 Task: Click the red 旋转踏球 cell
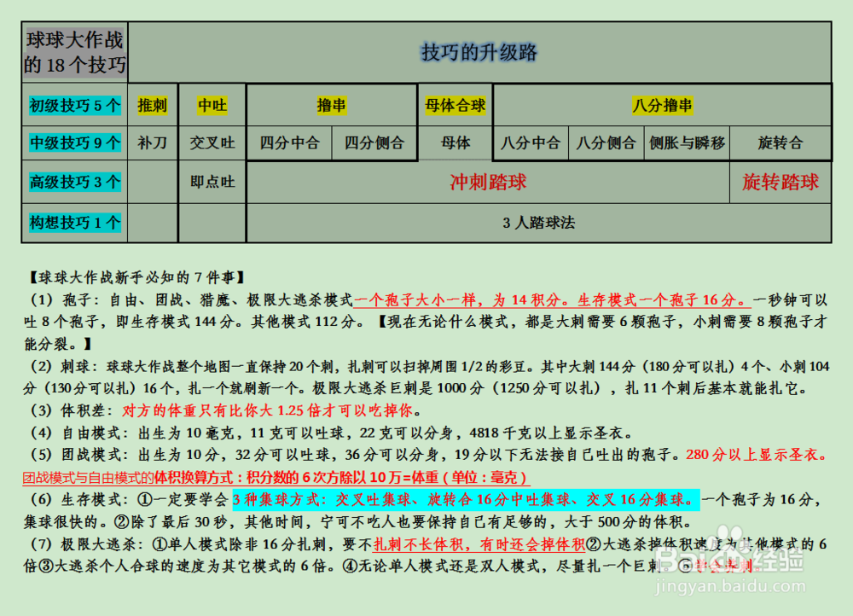[x=780, y=182]
